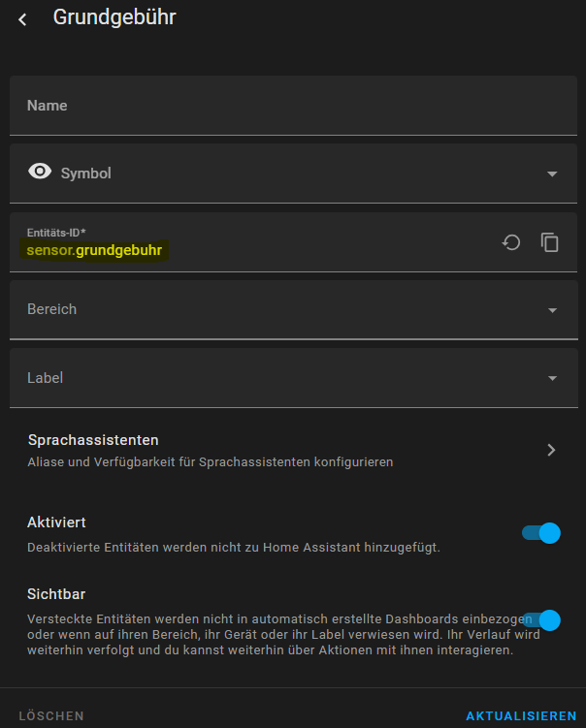Toggle the Sichtbar switch off
This screenshot has height=728, width=586.
pyautogui.click(x=541, y=620)
